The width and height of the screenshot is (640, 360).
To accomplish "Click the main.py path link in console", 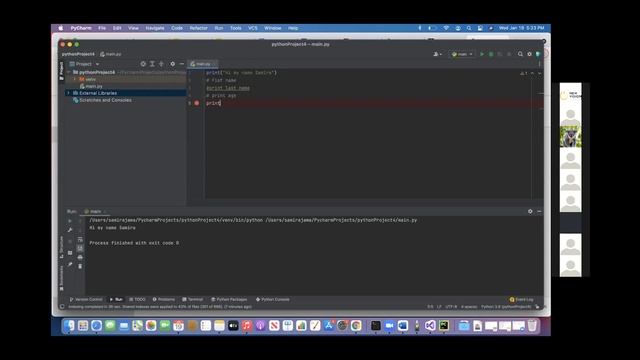I will (x=341, y=220).
